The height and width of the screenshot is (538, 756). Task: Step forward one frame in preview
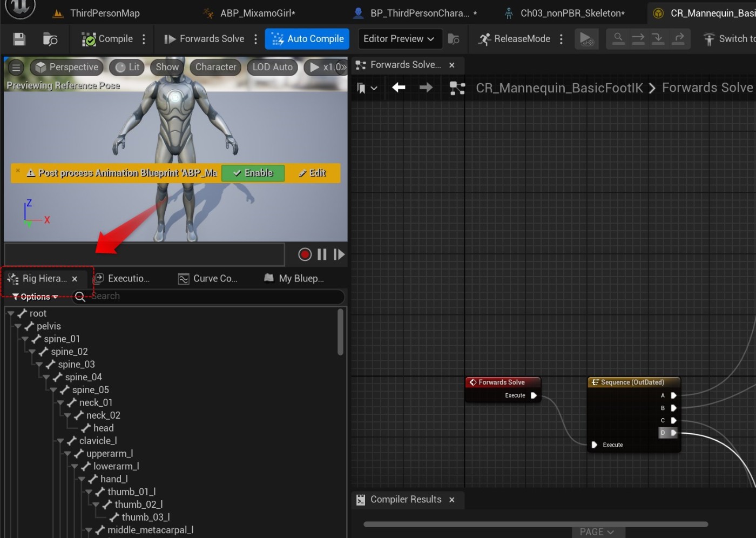pos(339,254)
